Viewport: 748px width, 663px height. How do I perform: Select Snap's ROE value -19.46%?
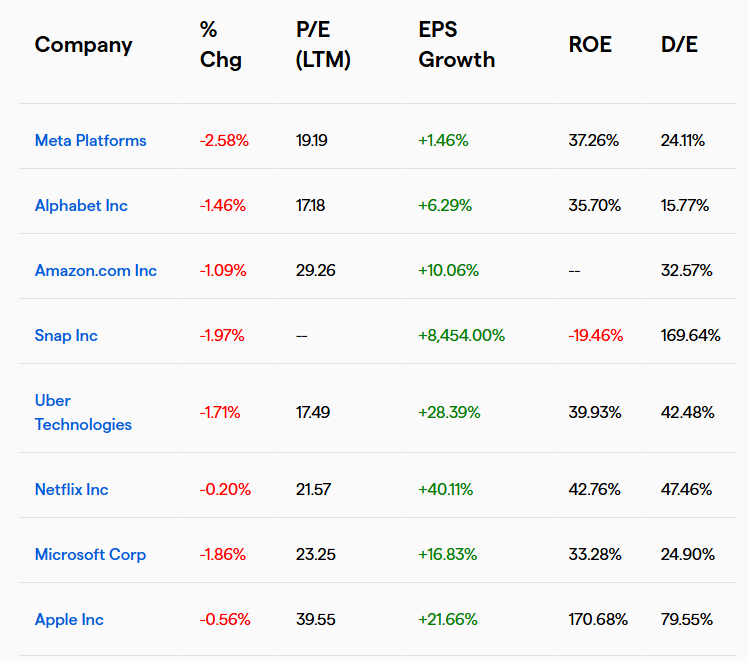coord(596,335)
